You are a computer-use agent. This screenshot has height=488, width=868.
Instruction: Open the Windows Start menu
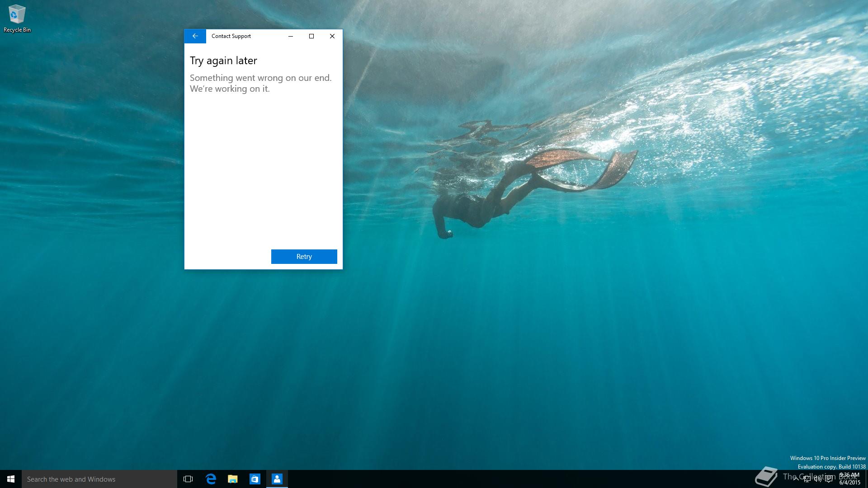pos(11,479)
